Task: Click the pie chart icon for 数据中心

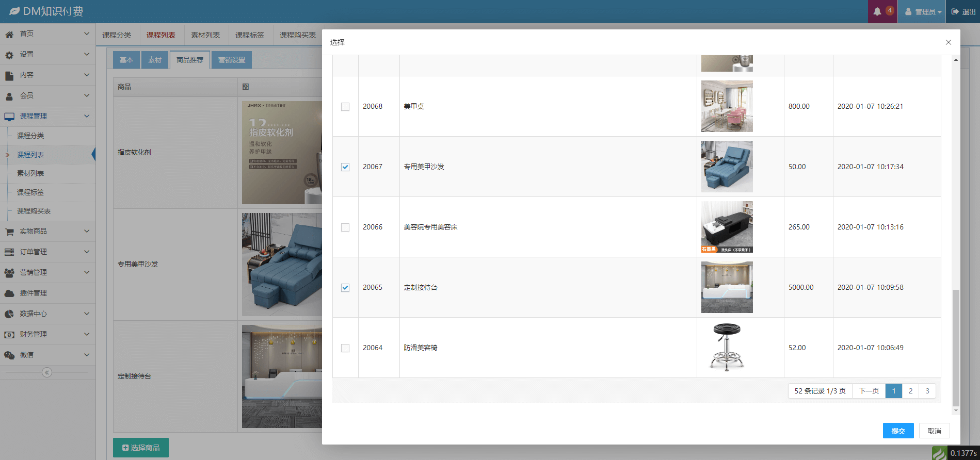Action: click(x=9, y=314)
